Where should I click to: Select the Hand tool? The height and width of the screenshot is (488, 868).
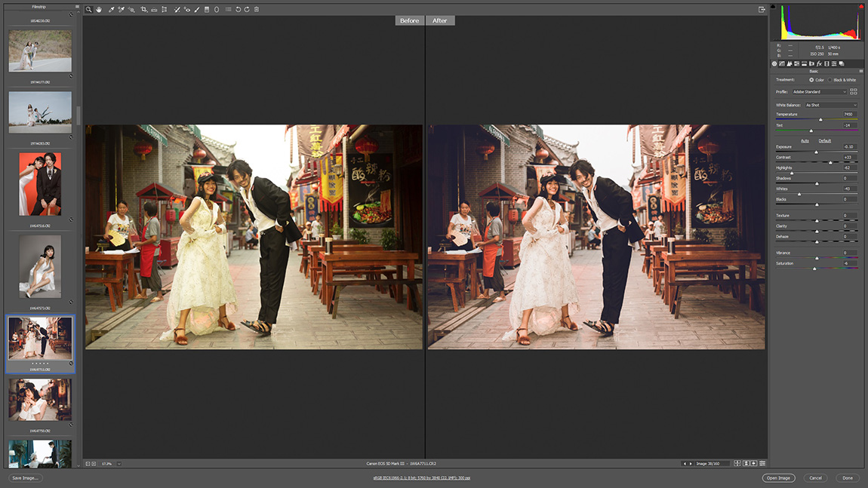[99, 9]
